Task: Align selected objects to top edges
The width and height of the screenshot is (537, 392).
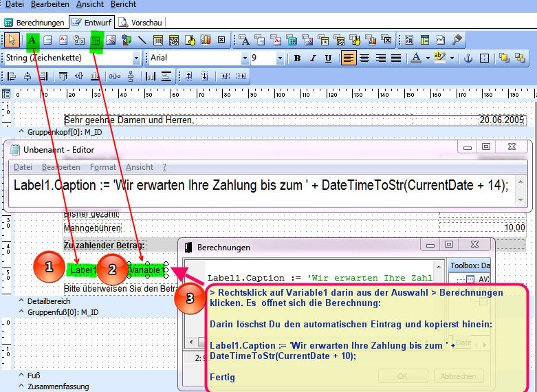Action: click(63, 76)
